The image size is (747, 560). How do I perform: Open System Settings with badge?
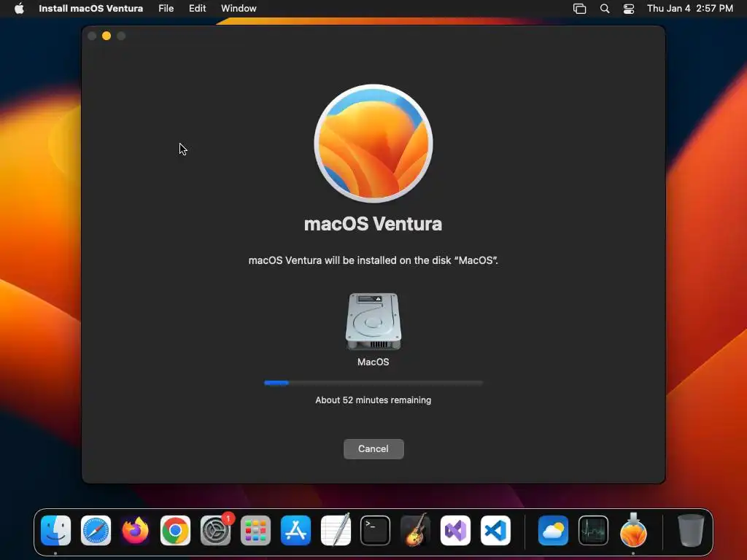click(216, 530)
